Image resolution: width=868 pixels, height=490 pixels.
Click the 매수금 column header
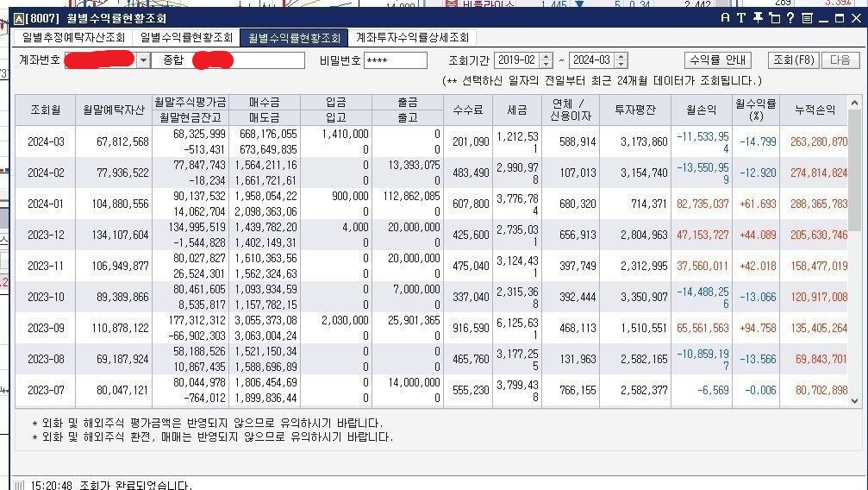pos(265,102)
